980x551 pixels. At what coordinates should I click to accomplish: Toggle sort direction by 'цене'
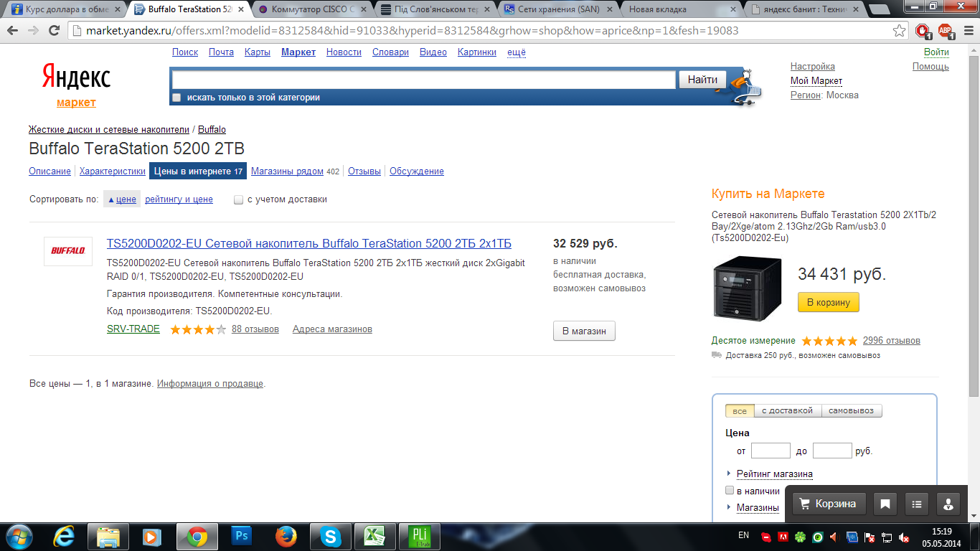(122, 199)
